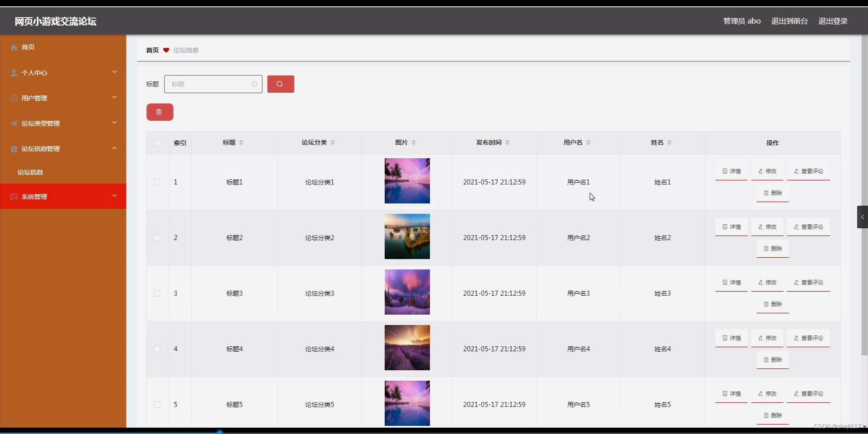Click 删除 for 标题3

point(773,304)
